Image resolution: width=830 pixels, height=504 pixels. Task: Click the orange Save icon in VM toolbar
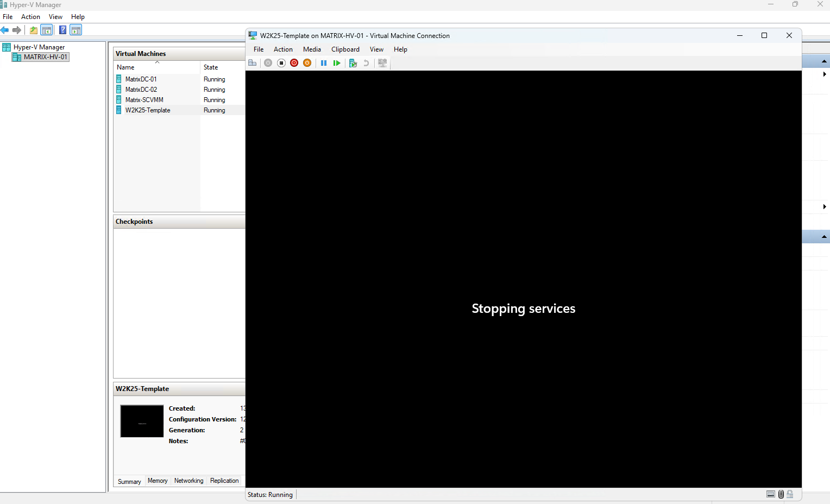coord(307,63)
